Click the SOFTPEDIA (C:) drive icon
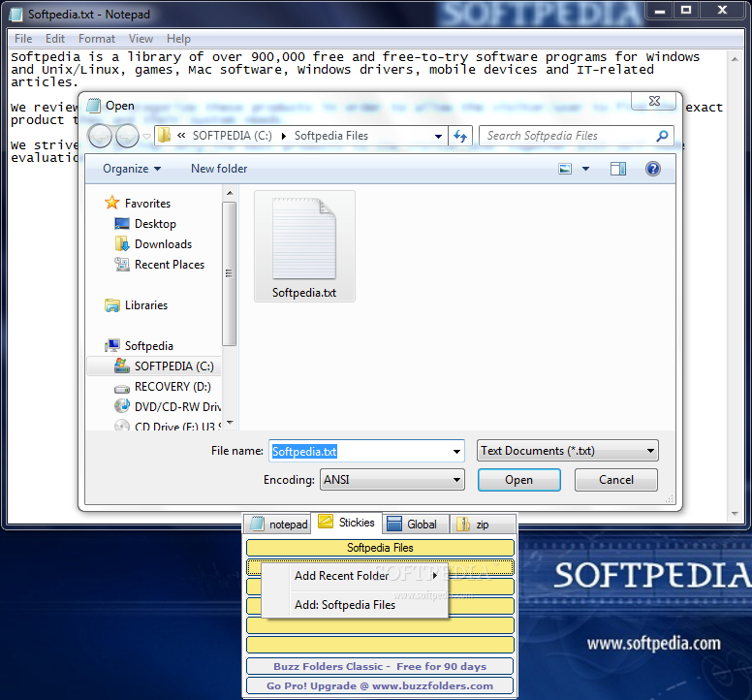Viewport: 752px width, 700px height. 122,366
